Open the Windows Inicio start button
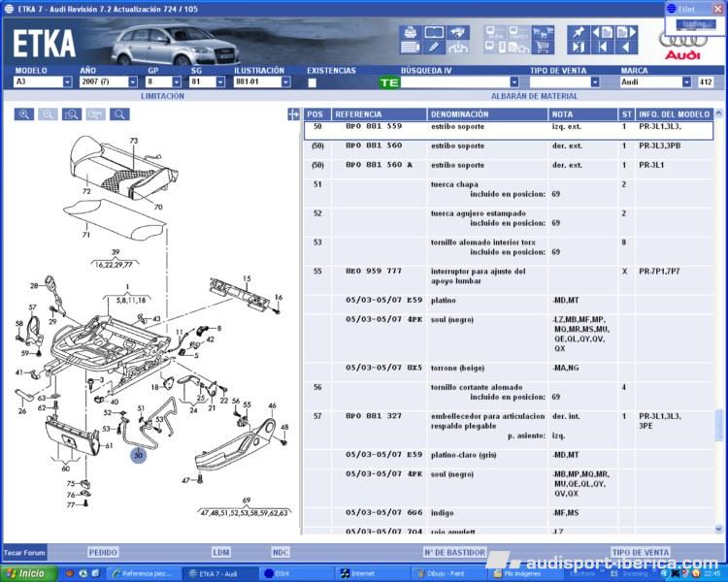 [29, 573]
